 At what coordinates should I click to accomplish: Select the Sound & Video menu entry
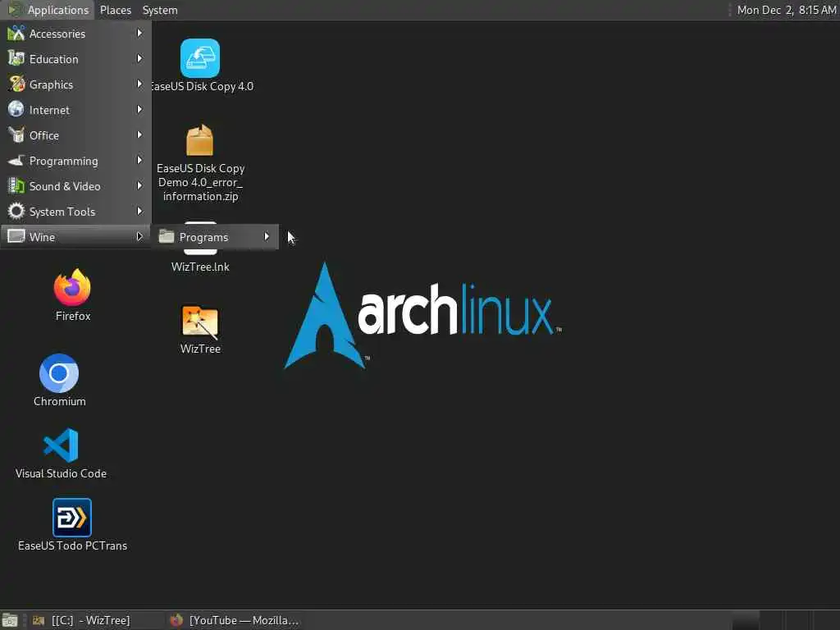(x=75, y=186)
